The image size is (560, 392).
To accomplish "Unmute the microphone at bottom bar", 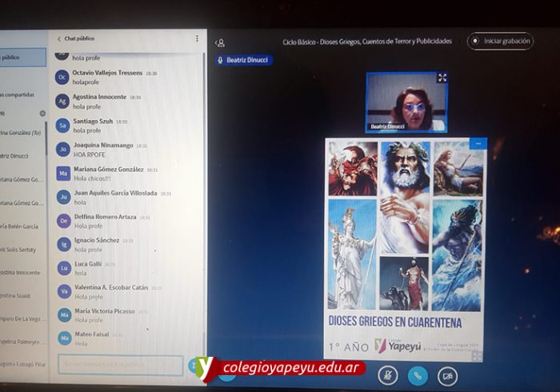I will 388,374.
